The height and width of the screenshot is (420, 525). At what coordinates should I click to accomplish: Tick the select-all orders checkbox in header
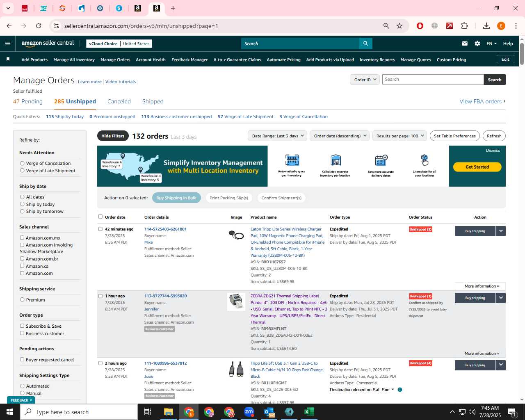click(x=100, y=217)
